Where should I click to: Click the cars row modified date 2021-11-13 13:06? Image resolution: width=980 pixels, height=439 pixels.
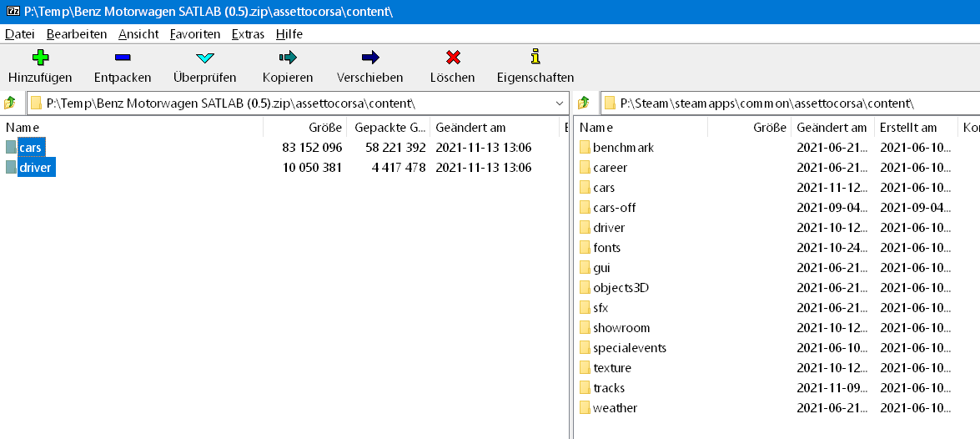coord(484,148)
